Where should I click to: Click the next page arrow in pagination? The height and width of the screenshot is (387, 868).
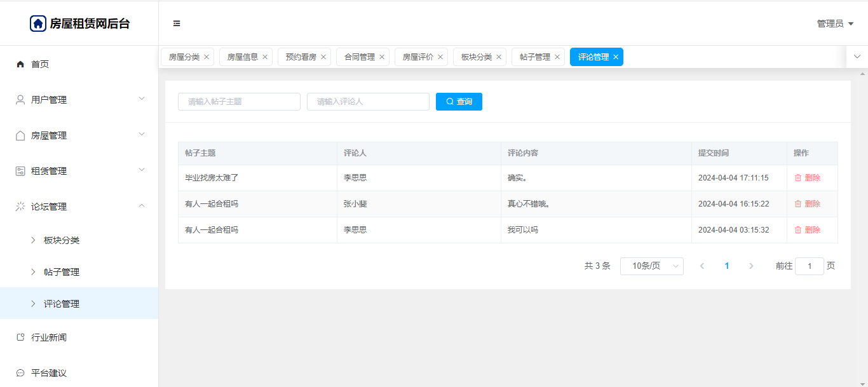pos(751,266)
